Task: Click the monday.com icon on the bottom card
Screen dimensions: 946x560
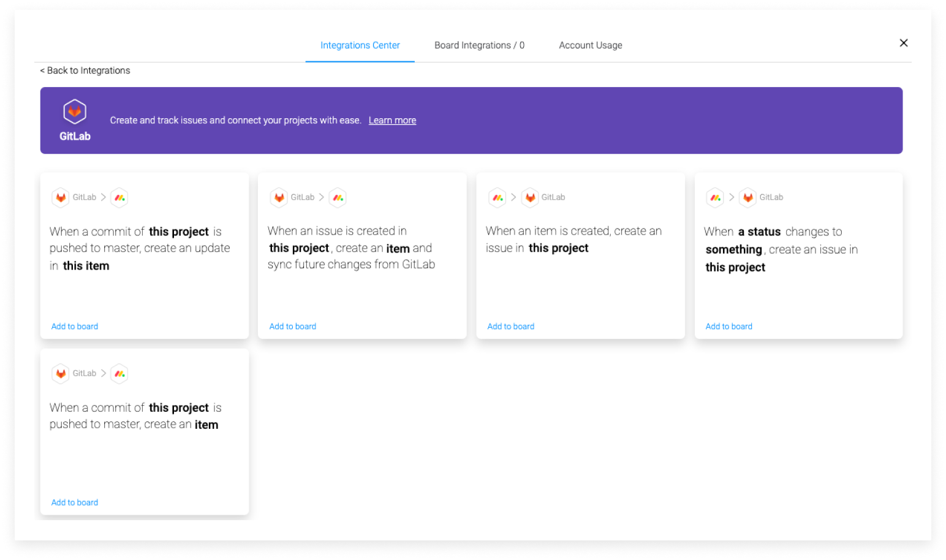Action: (119, 373)
